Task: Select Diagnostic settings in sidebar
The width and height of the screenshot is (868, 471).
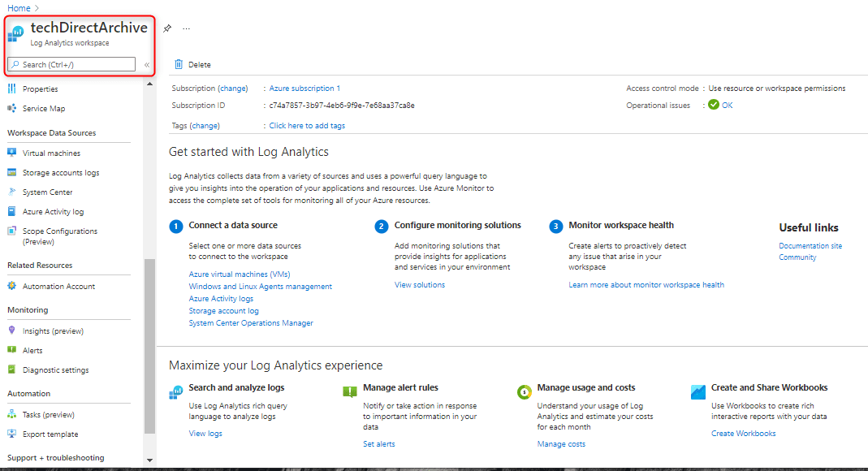Action: [x=55, y=370]
